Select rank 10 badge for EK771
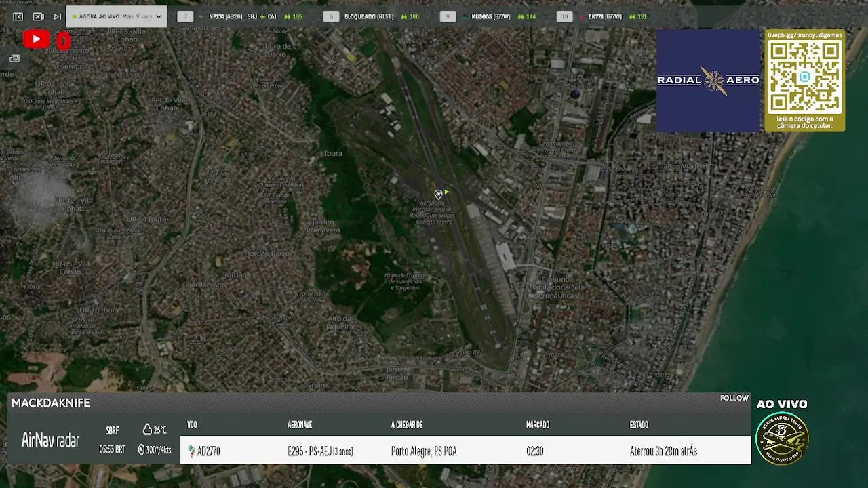Viewport: 868px width, 488px height. click(564, 16)
